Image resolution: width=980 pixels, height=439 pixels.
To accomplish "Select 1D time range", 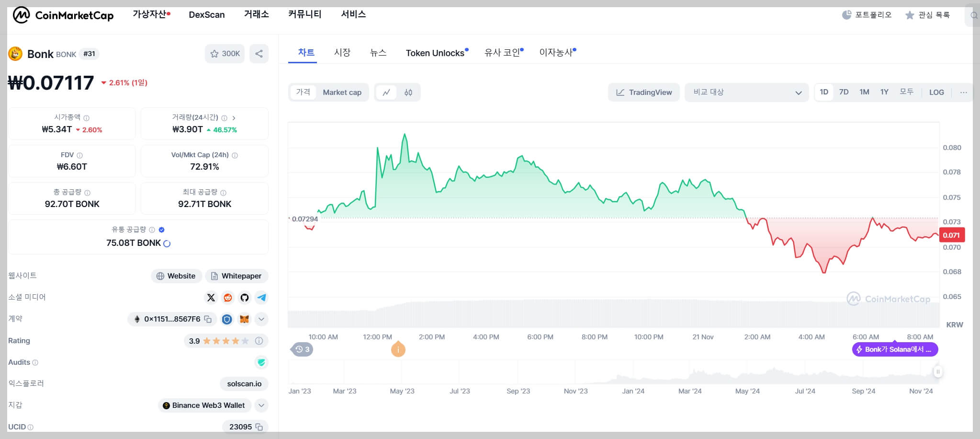I will coord(824,92).
